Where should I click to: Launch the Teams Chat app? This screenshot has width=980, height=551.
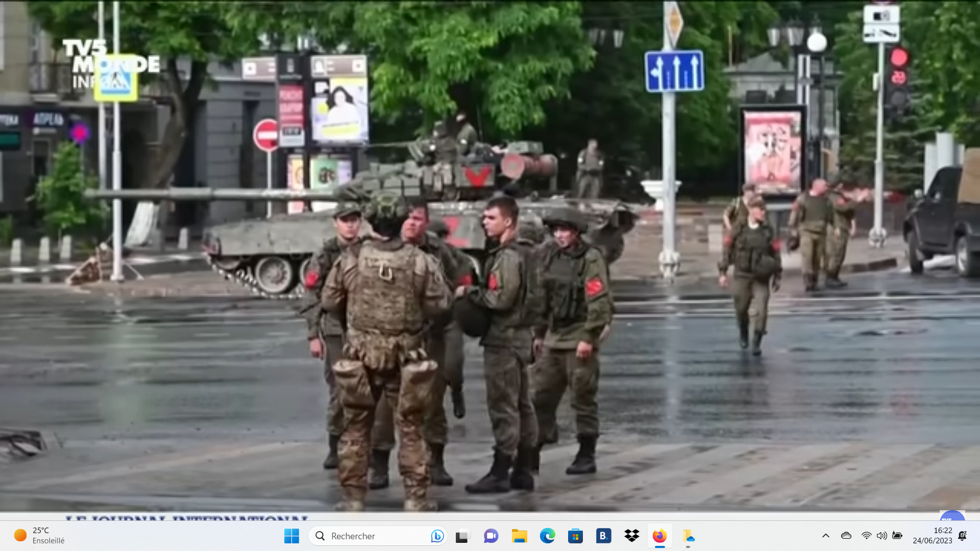point(491,536)
